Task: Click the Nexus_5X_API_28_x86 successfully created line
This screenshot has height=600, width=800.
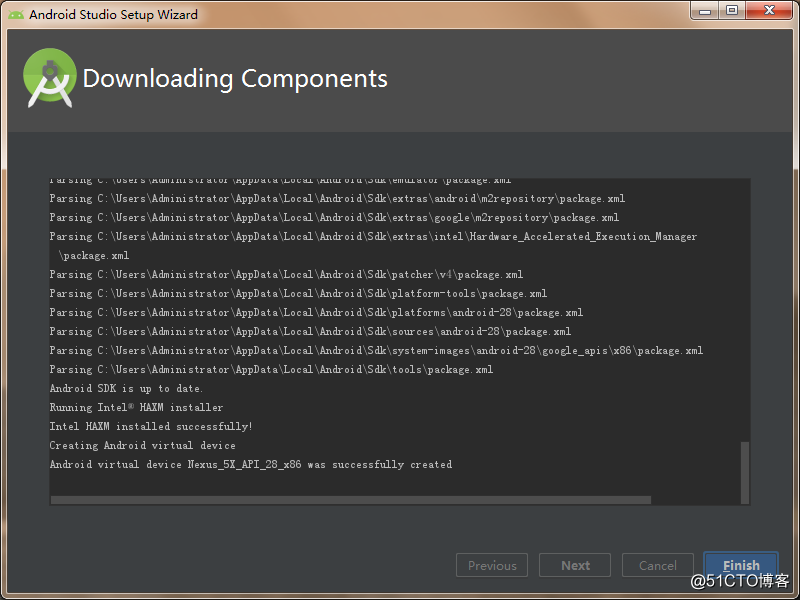Action: [x=251, y=464]
